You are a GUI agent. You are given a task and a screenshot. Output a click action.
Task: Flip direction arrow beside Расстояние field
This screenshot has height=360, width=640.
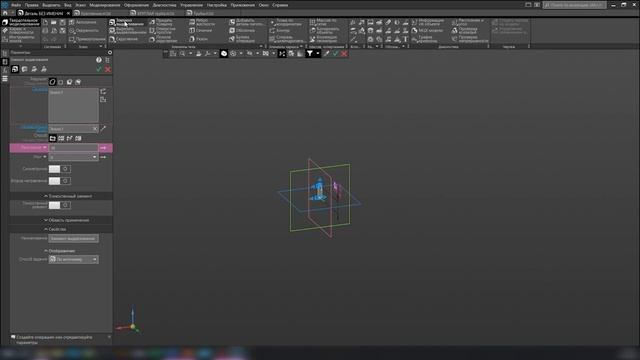(x=103, y=148)
